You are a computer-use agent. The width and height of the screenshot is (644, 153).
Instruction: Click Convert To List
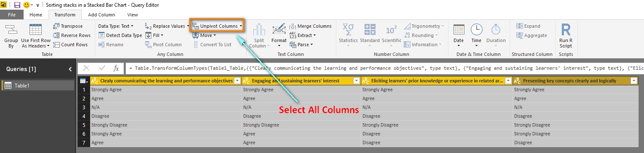tap(212, 45)
